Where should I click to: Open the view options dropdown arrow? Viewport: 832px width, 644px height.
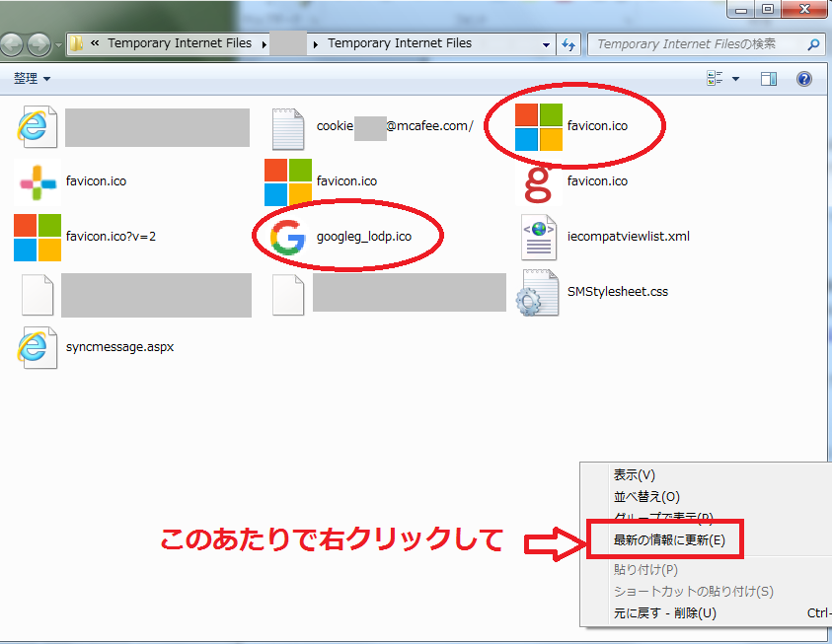(735, 79)
